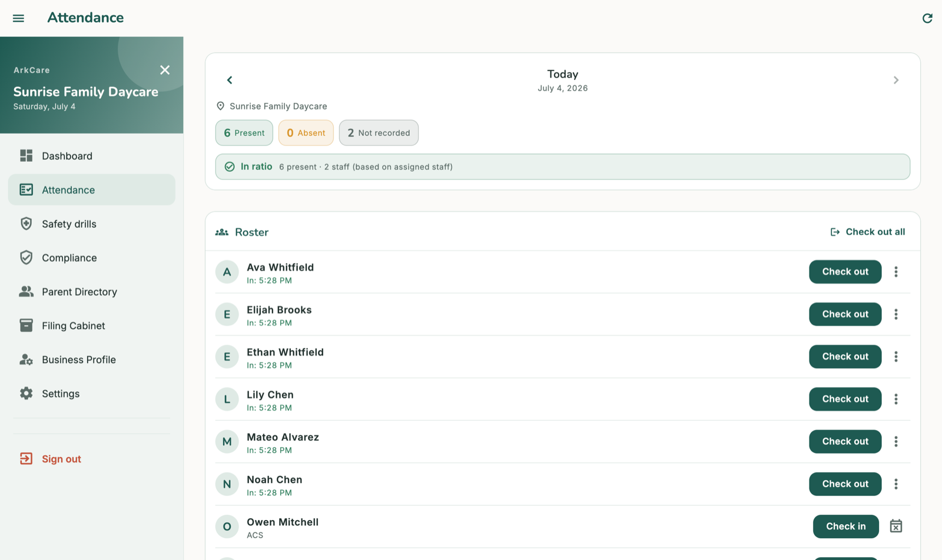This screenshot has width=942, height=560.
Task: Check in Owen Mitchell
Action: coord(845,526)
